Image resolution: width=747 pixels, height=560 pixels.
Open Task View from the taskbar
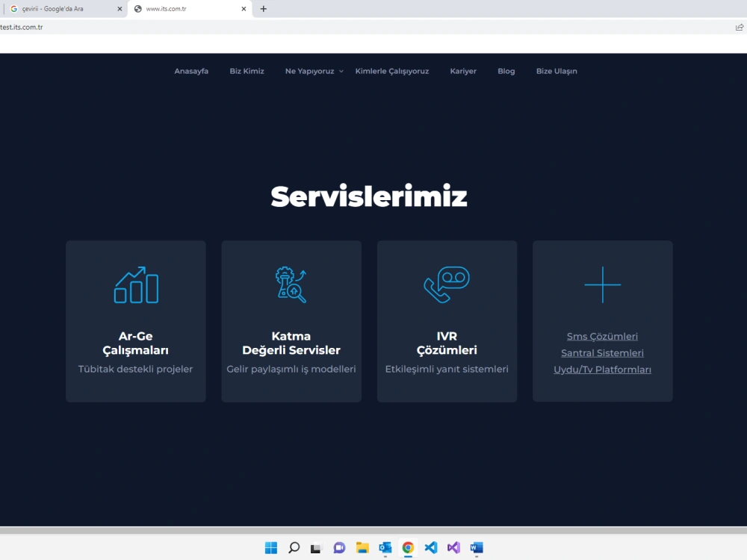316,548
